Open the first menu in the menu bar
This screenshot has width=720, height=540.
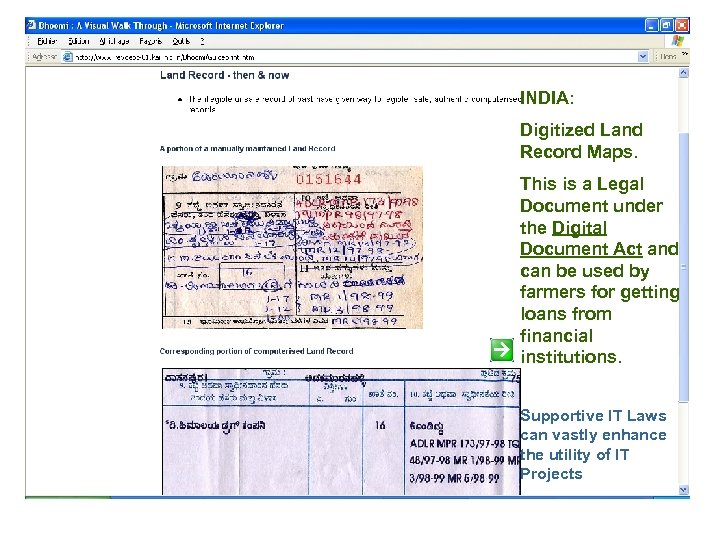[x=46, y=41]
